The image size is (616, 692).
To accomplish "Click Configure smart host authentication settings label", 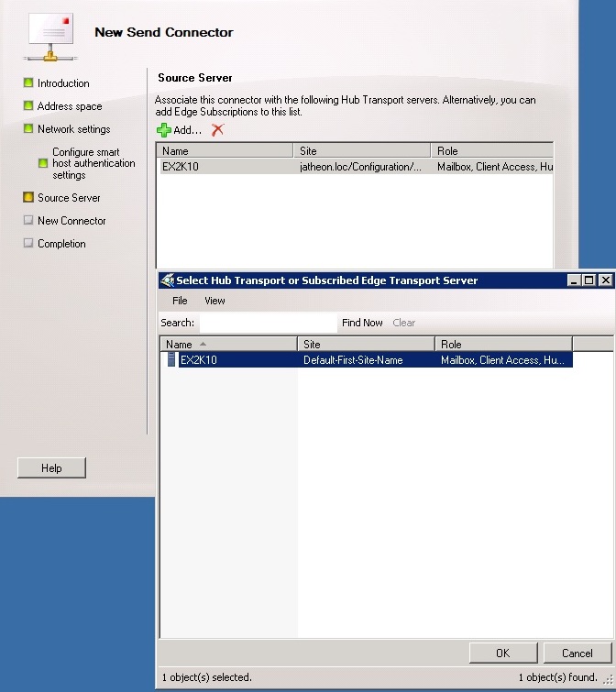I will (x=93, y=163).
